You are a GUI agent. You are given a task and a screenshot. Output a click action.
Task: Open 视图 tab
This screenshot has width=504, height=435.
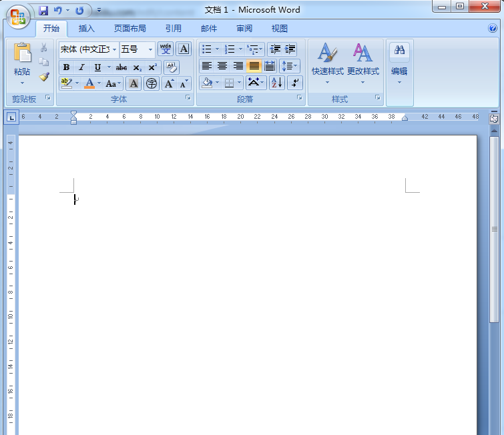279,29
